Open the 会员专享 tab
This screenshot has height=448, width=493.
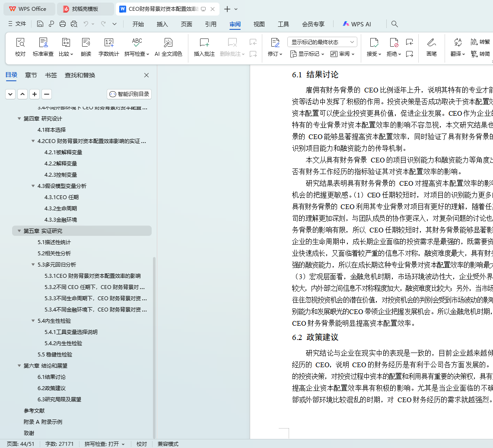[313, 24]
